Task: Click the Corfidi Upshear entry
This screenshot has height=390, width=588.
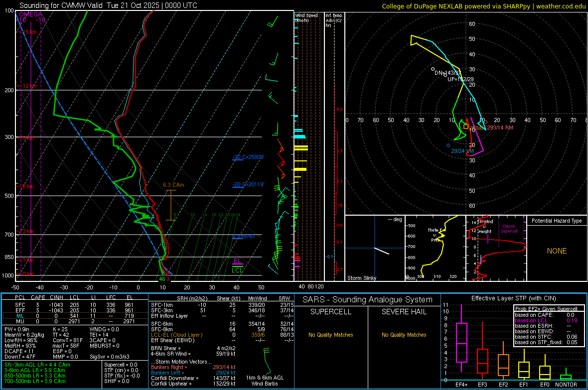Action: (193, 384)
